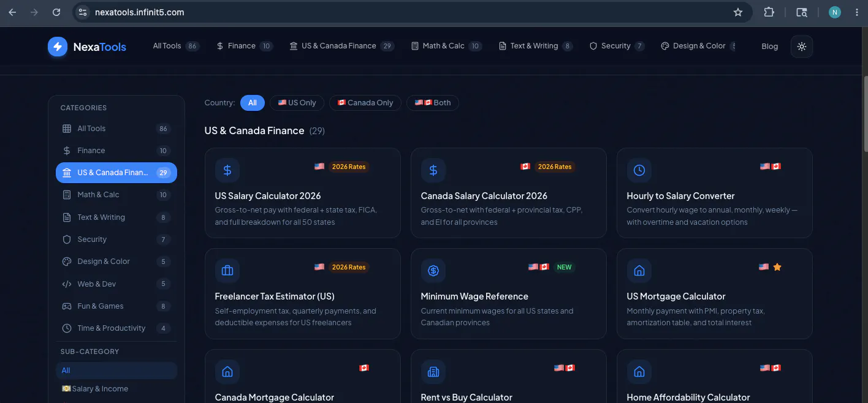Click clock icon on Hourly to Salary Converter

click(x=639, y=170)
